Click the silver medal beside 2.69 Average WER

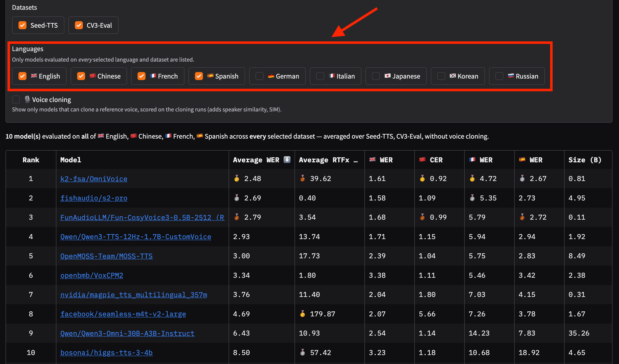[237, 198]
